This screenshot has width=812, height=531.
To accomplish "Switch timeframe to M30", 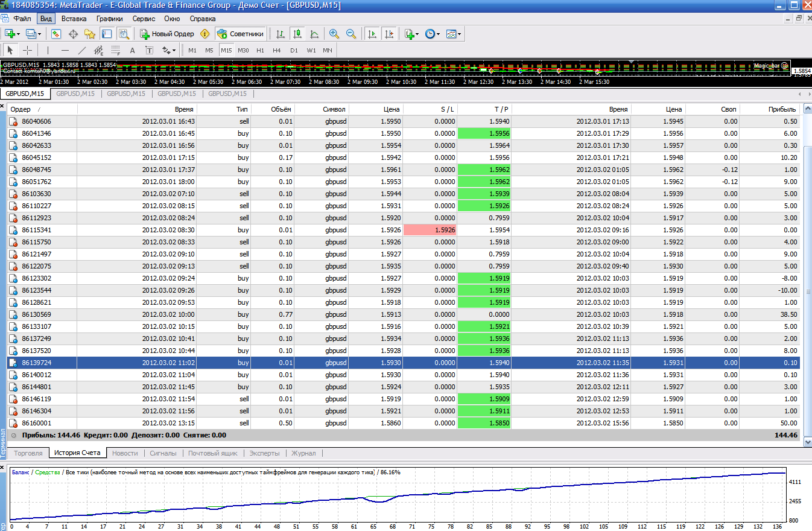I will pyautogui.click(x=243, y=50).
